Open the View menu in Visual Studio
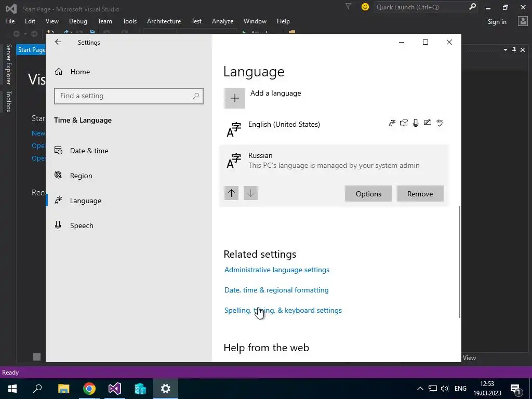The height and width of the screenshot is (399, 532). (x=52, y=21)
